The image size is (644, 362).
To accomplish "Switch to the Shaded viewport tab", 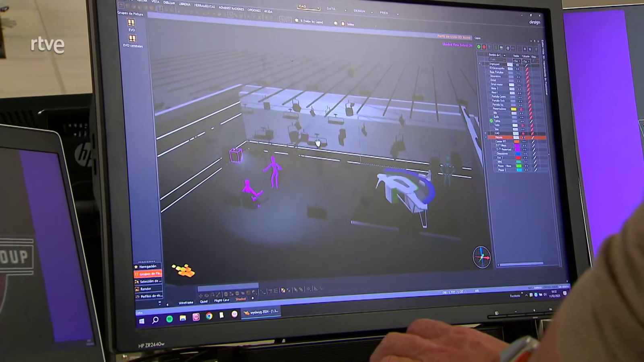I will pos(241,299).
